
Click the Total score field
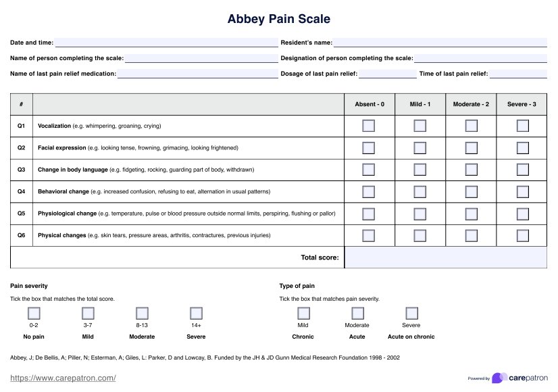point(445,258)
